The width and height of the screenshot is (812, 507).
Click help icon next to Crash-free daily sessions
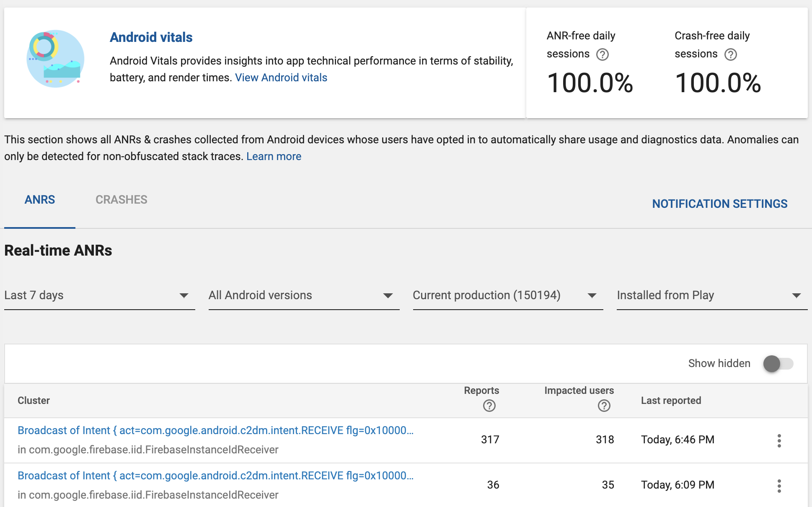(730, 54)
